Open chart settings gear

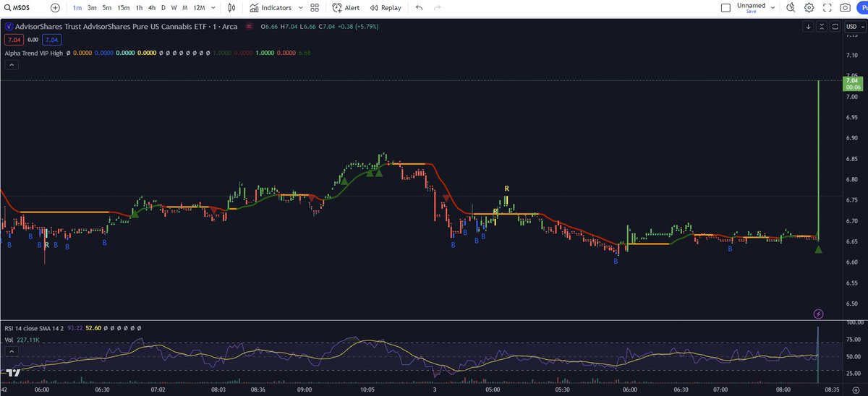(809, 8)
